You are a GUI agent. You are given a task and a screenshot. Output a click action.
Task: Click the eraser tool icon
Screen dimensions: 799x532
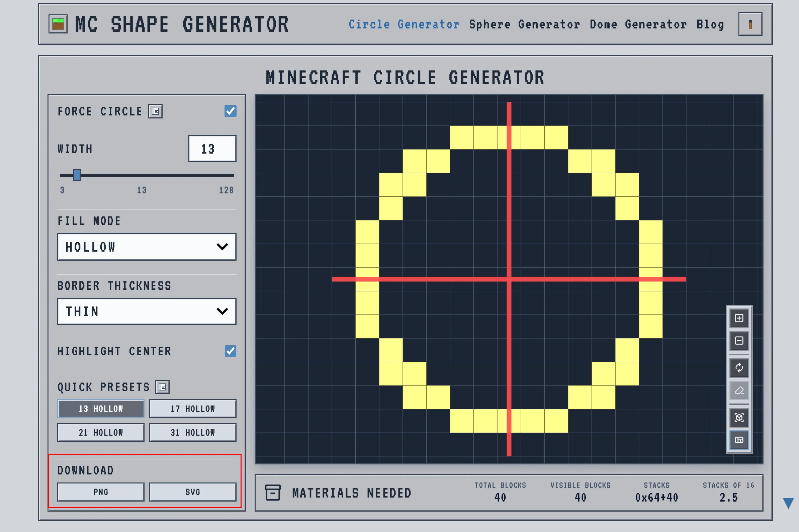tap(739, 390)
